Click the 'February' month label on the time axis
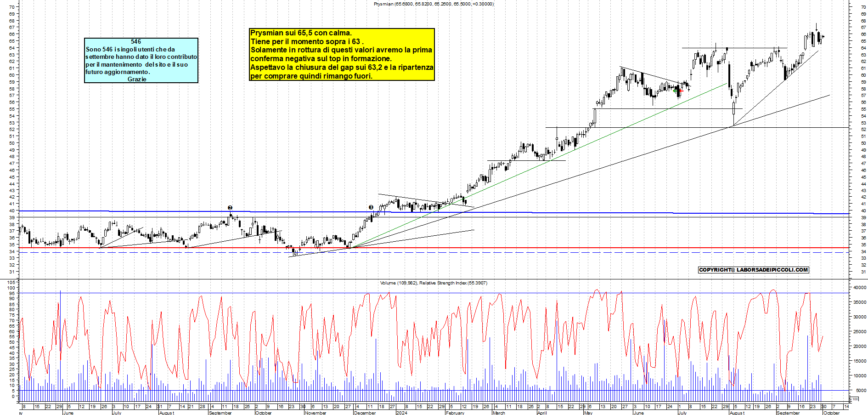Screen dimensions: 868x415 (x=455, y=413)
